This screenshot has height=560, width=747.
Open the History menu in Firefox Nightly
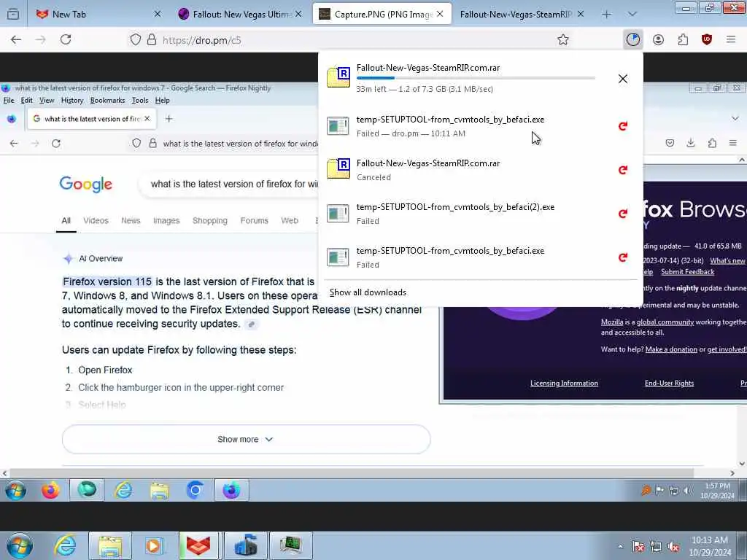(x=72, y=101)
